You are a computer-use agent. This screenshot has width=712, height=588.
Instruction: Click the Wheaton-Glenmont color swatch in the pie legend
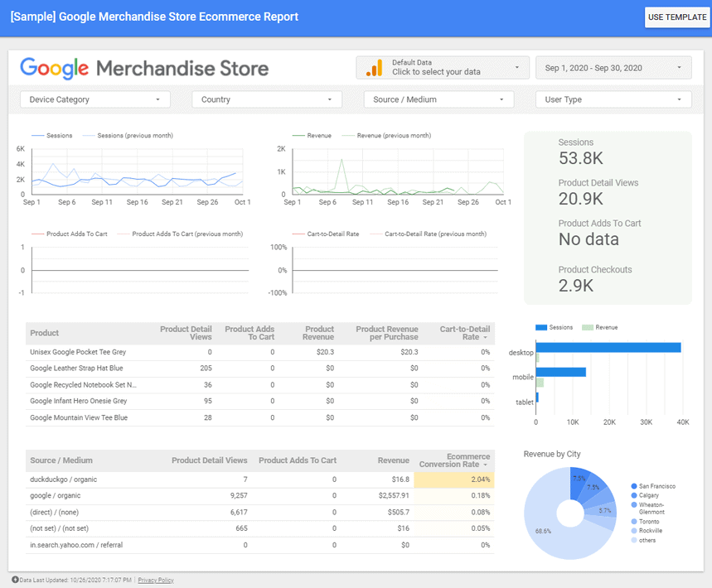(x=633, y=504)
